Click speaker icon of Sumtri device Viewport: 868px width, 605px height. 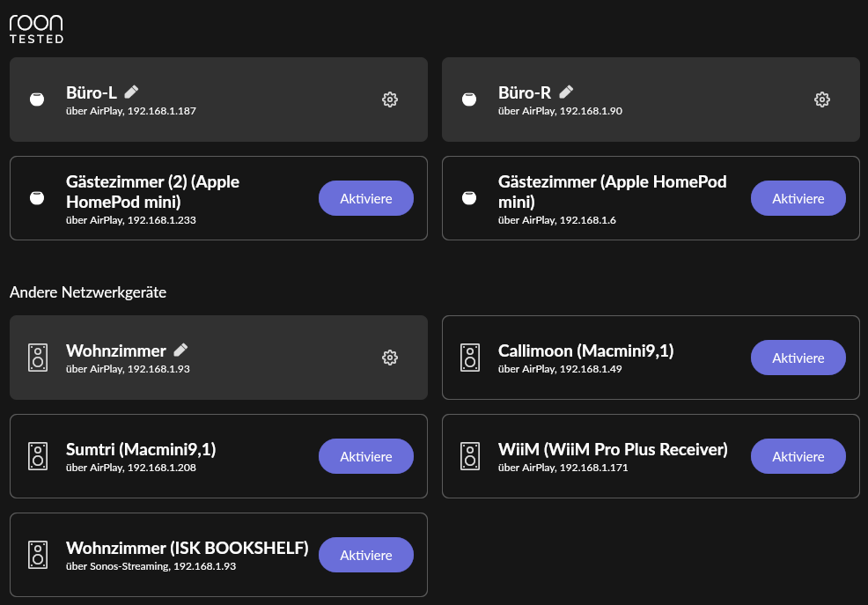point(38,456)
